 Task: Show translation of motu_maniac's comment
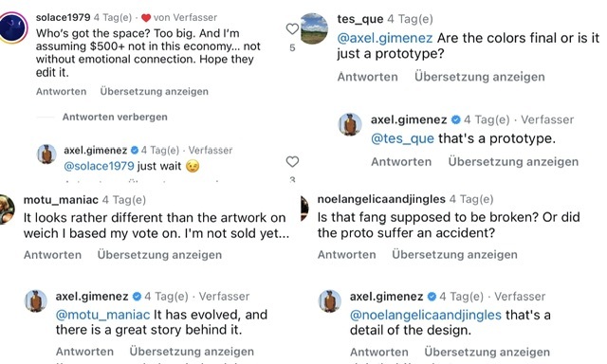click(159, 255)
